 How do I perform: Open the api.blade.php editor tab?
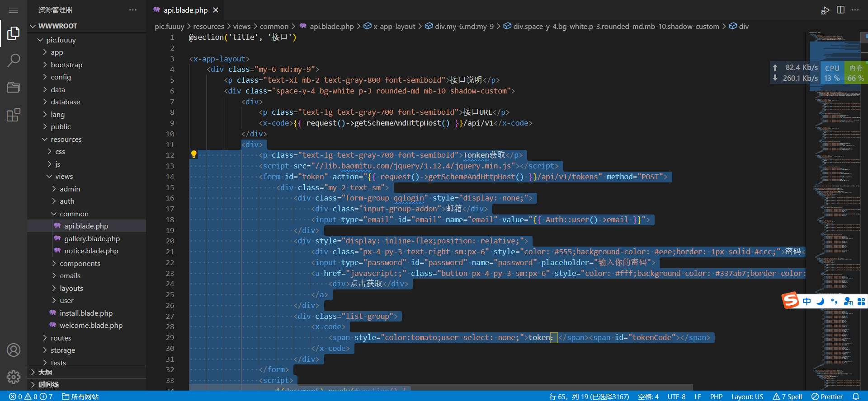(185, 10)
